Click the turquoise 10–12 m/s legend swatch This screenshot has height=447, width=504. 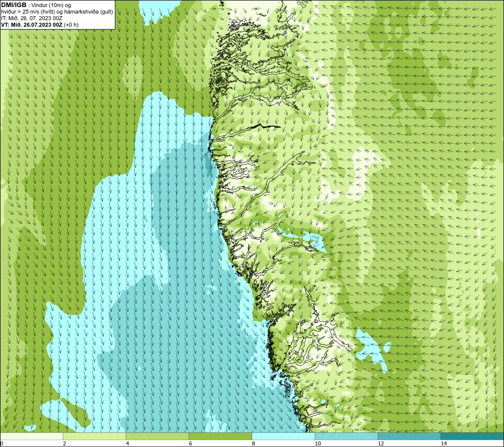(347, 436)
